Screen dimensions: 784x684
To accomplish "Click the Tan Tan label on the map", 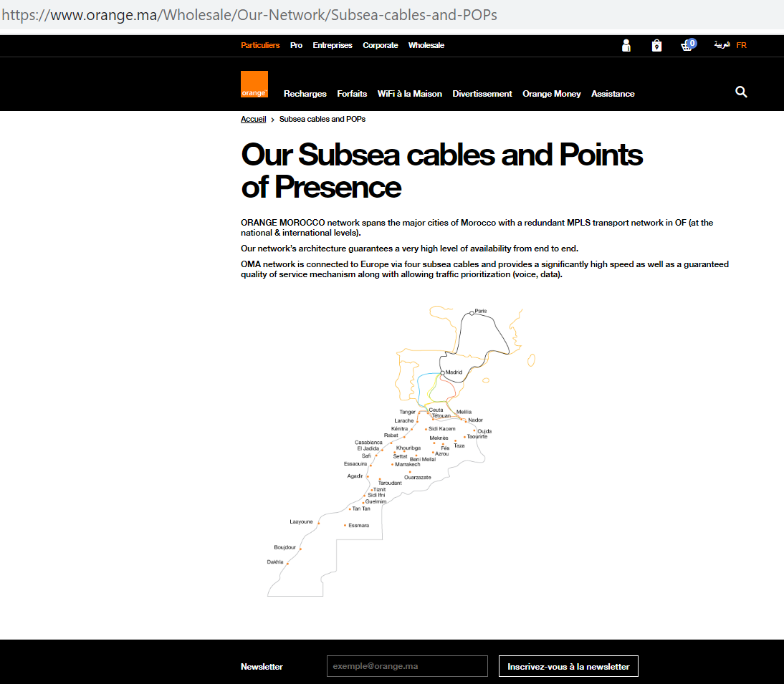I will click(361, 509).
